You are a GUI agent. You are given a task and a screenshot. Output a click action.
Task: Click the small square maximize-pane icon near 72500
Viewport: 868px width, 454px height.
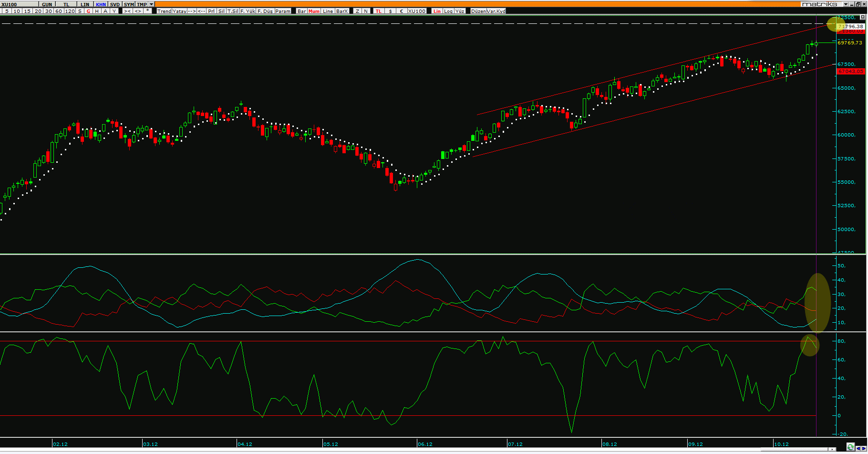coord(863,17)
